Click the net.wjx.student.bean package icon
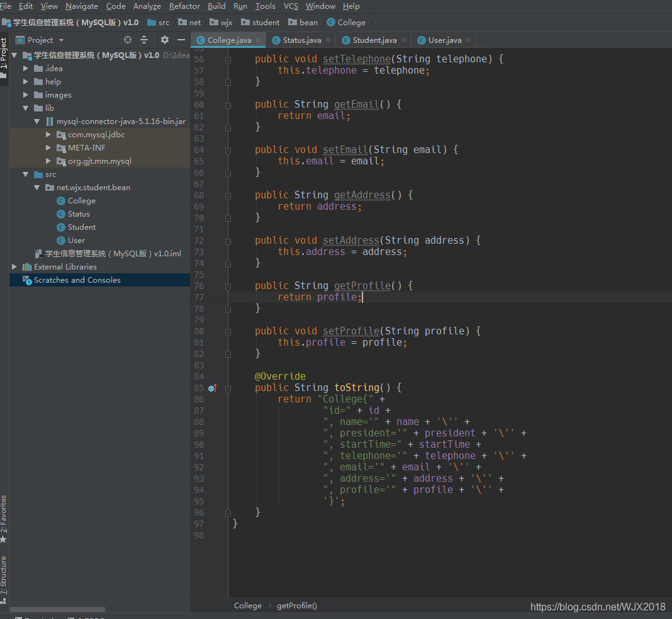672x619 pixels. point(50,188)
